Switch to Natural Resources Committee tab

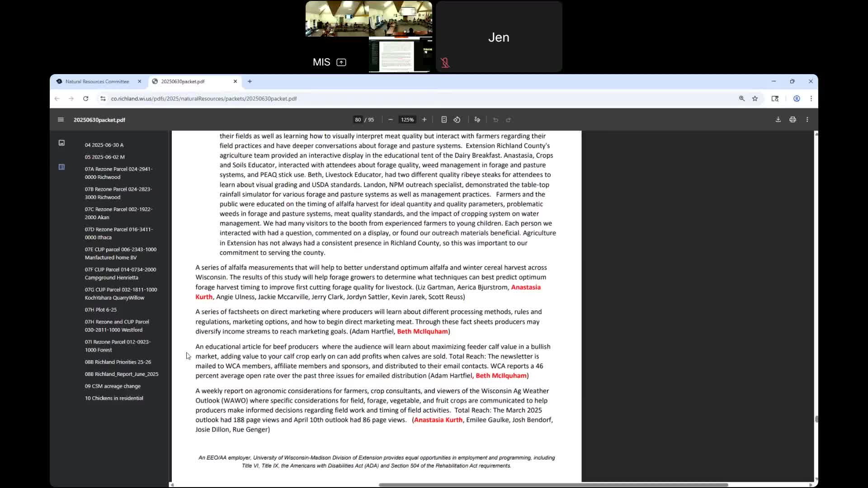point(97,81)
